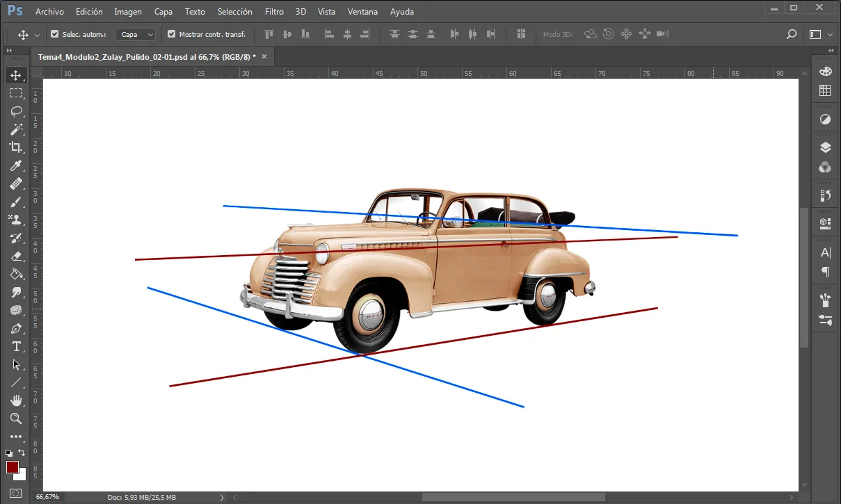Select the Line tool
Image resolution: width=841 pixels, height=504 pixels.
click(x=16, y=382)
